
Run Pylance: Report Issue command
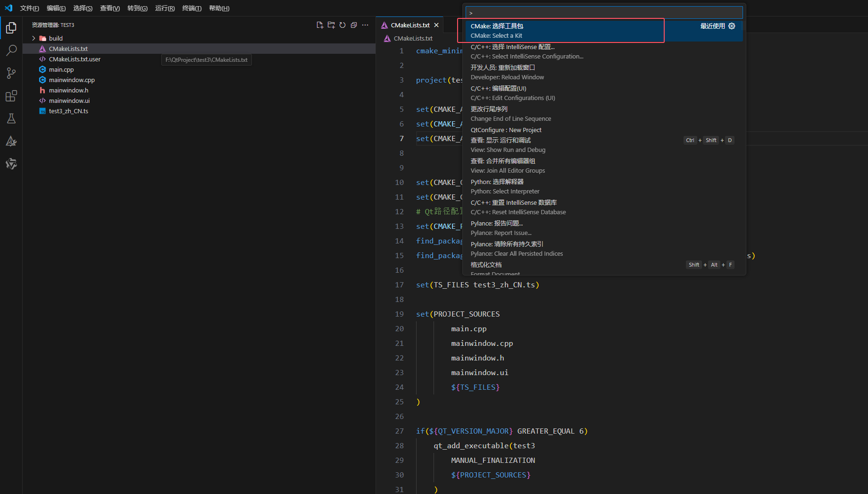(x=604, y=228)
